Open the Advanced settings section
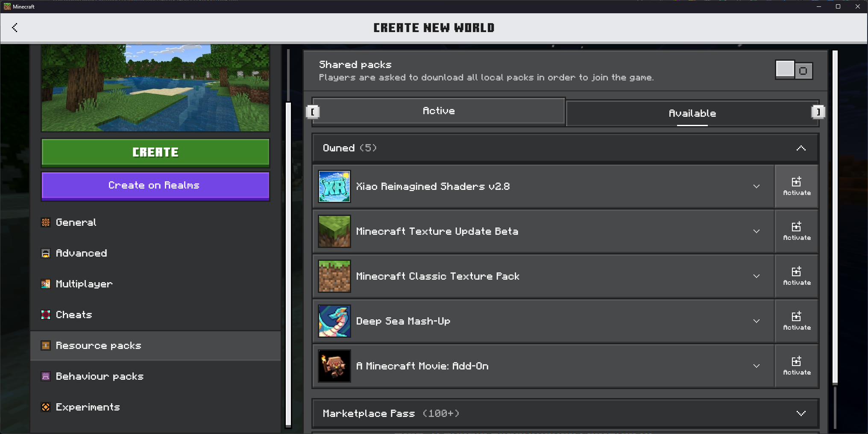The height and width of the screenshot is (434, 868). [x=155, y=253]
